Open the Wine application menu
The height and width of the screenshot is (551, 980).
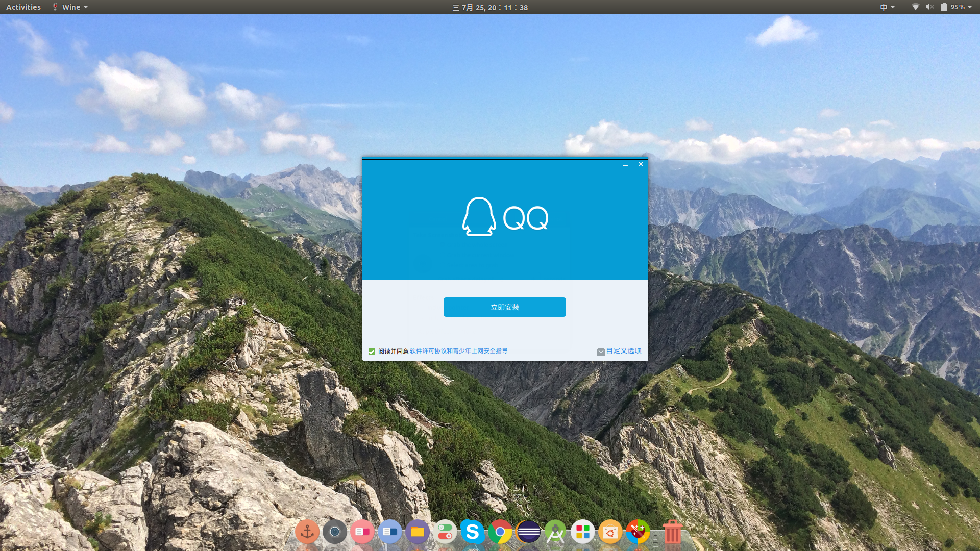click(x=70, y=7)
